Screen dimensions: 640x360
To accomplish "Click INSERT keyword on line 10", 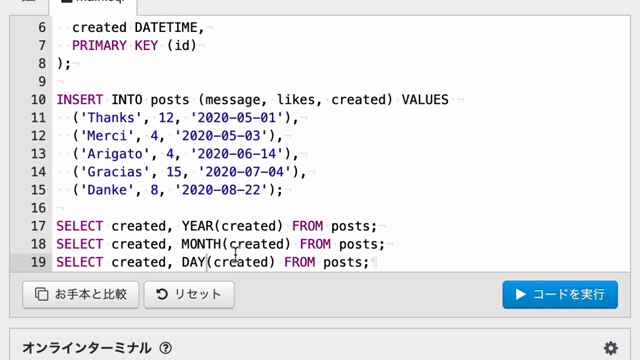I will coord(80,100).
